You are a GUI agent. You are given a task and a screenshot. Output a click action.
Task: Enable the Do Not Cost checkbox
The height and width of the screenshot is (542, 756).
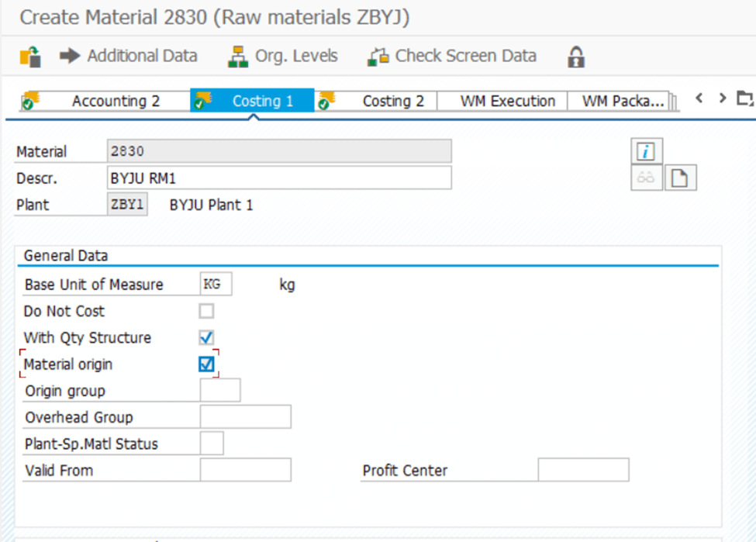(206, 311)
